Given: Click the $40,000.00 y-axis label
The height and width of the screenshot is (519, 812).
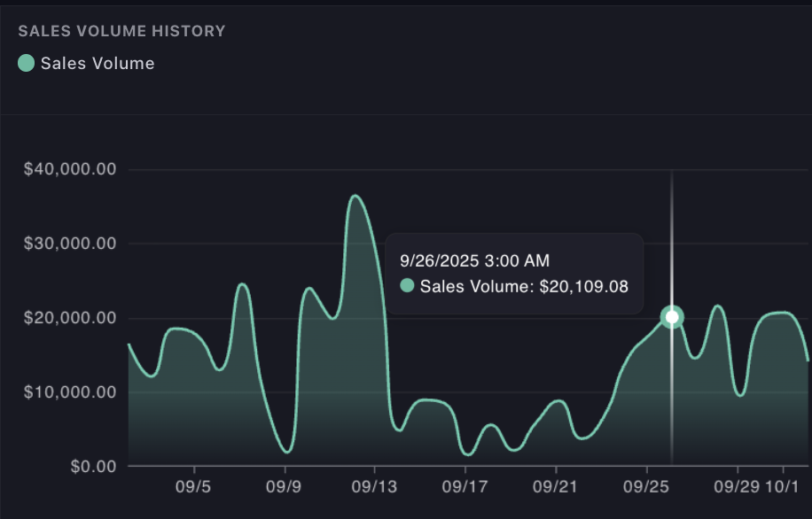Looking at the screenshot, I should pos(71,169).
